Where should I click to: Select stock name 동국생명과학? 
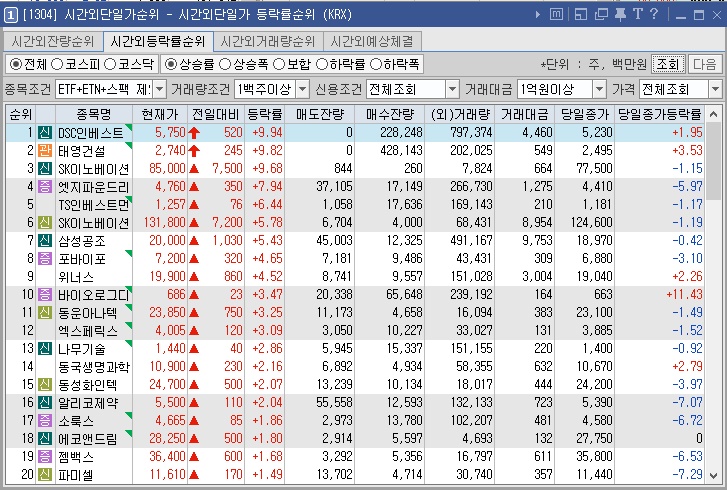[x=94, y=367]
